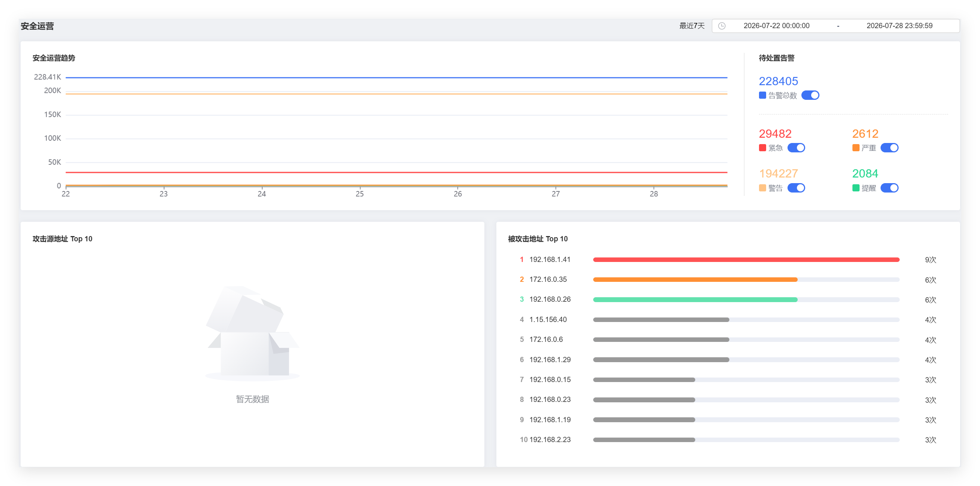This screenshot has height=486, width=980.
Task: Turn off the 提醒 alarm switch
Action: [x=889, y=188]
